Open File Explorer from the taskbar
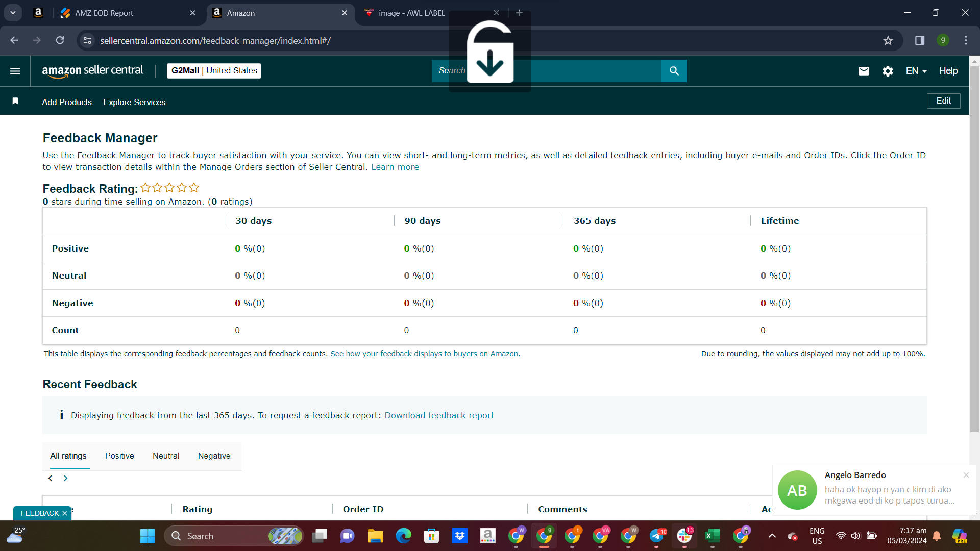Screen dimensions: 980x551 (375, 536)
